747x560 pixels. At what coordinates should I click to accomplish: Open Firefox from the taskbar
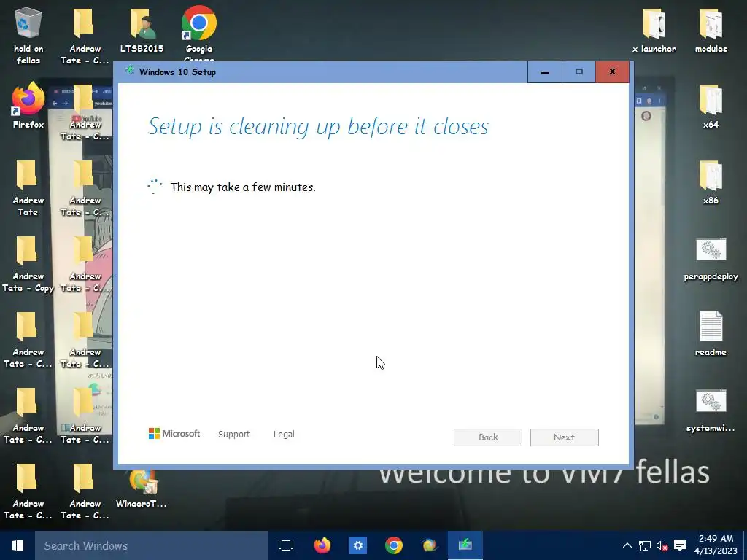click(322, 545)
